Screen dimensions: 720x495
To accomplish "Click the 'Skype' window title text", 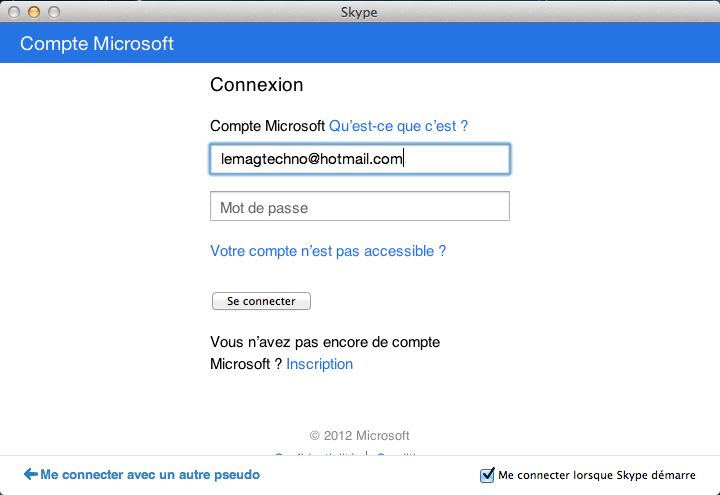I will click(359, 12).
